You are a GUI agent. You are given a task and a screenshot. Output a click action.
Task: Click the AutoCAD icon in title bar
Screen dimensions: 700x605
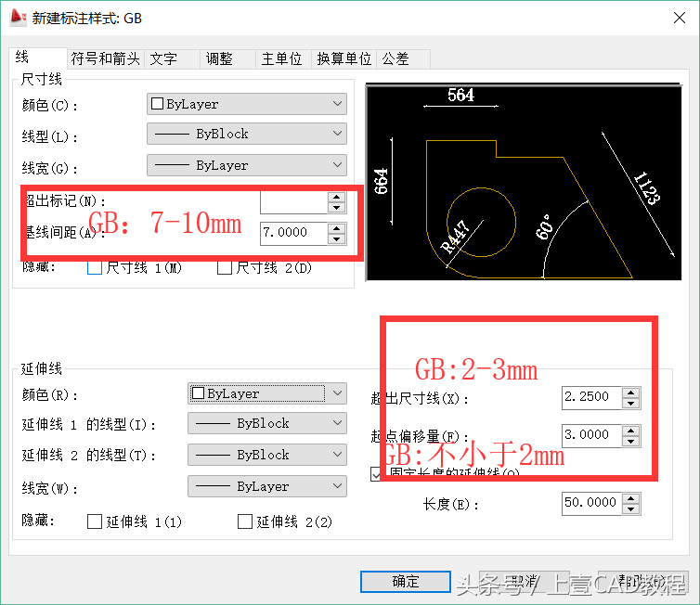[x=19, y=18]
